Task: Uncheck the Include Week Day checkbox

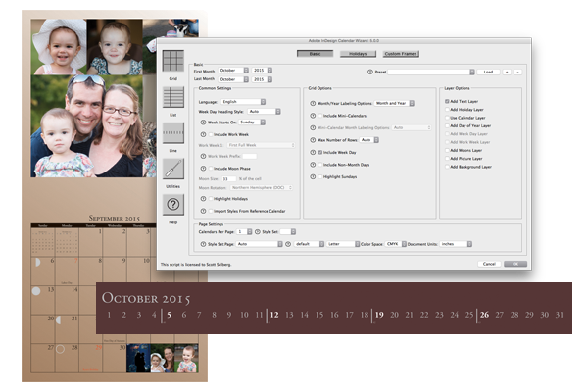Action: click(x=320, y=152)
